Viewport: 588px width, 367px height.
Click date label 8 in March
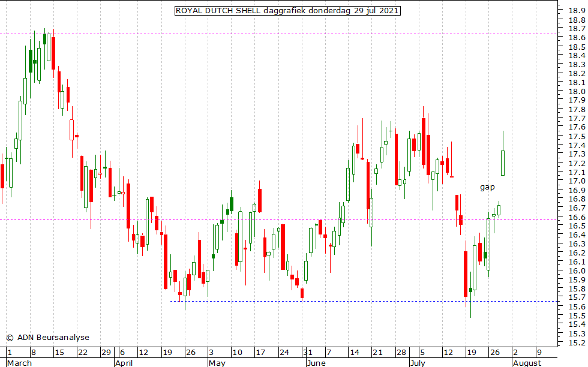tap(34, 353)
